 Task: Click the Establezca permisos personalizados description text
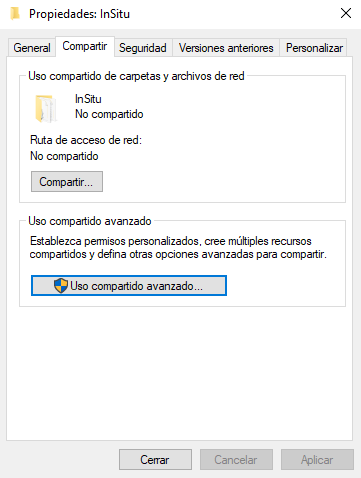point(178,248)
